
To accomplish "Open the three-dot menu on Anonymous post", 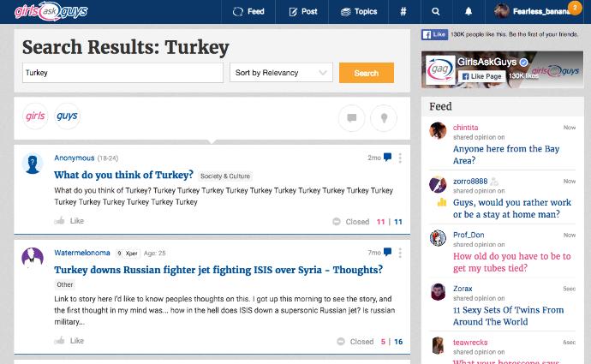I will pyautogui.click(x=400, y=158).
